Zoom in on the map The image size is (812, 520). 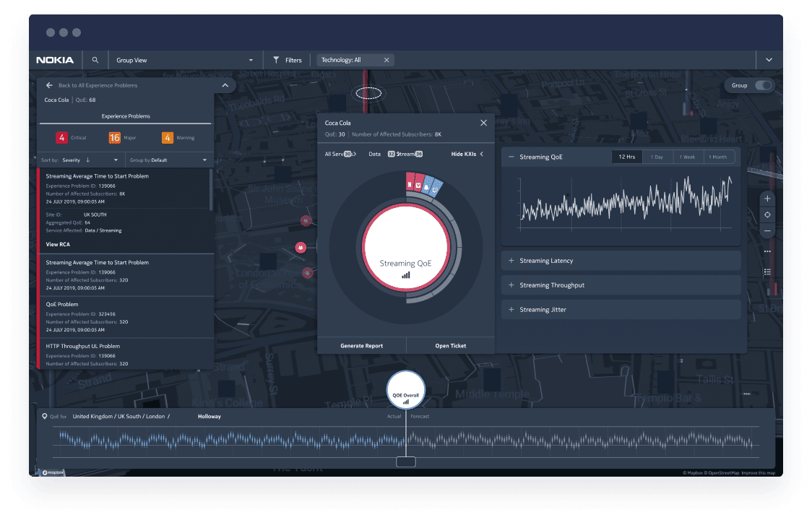(x=767, y=198)
